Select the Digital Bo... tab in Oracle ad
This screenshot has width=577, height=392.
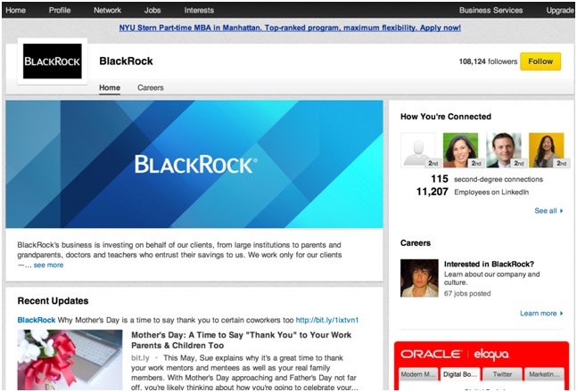[460, 374]
